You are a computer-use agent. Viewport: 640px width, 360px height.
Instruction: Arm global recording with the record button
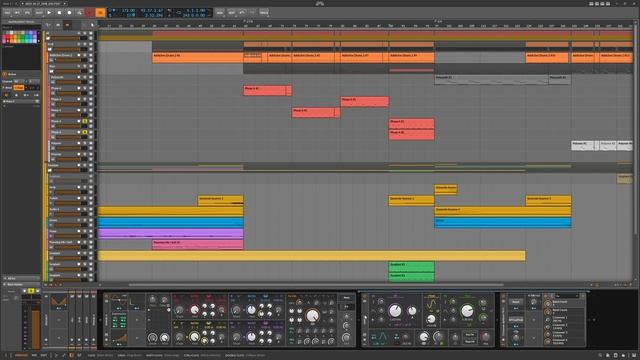69,13
